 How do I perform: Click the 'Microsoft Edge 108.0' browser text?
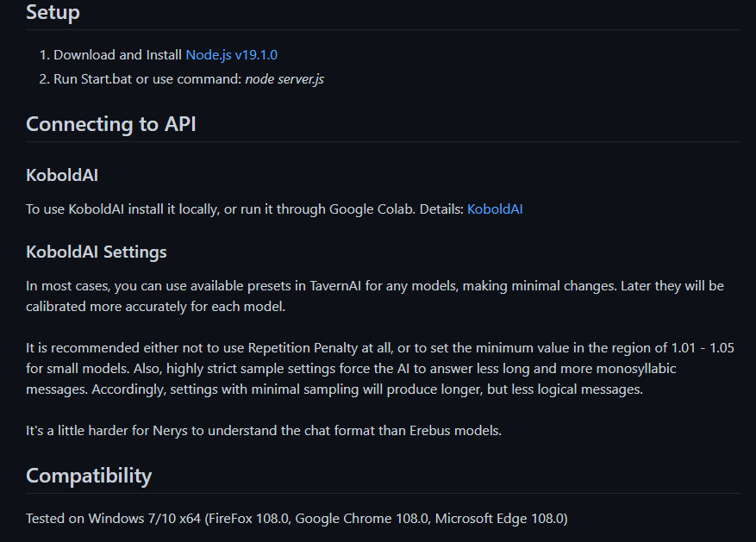[x=501, y=519]
